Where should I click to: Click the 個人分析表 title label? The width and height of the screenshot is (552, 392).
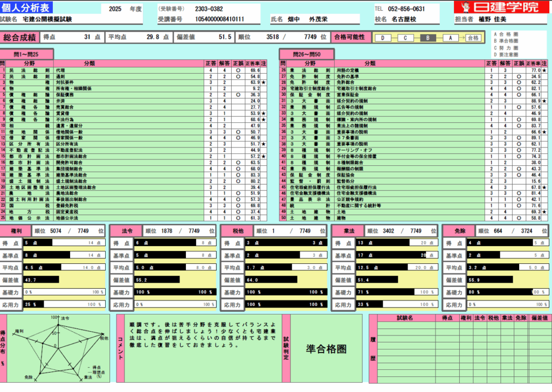point(27,8)
